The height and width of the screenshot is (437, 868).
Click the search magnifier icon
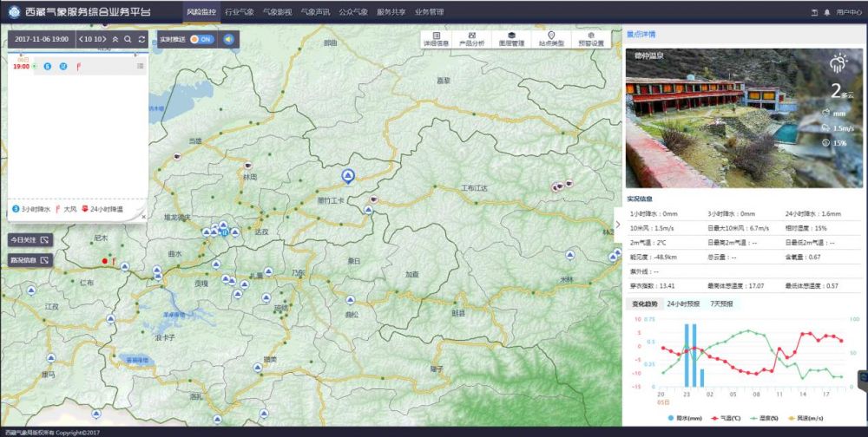pos(128,39)
